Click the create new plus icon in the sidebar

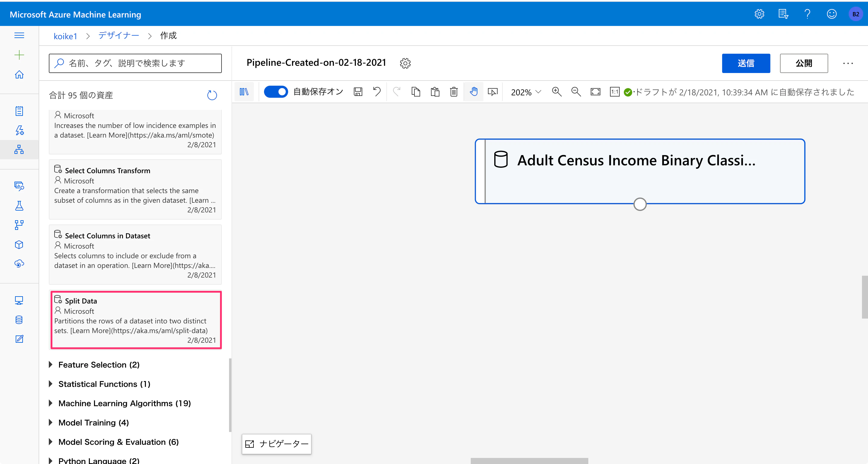coord(19,55)
